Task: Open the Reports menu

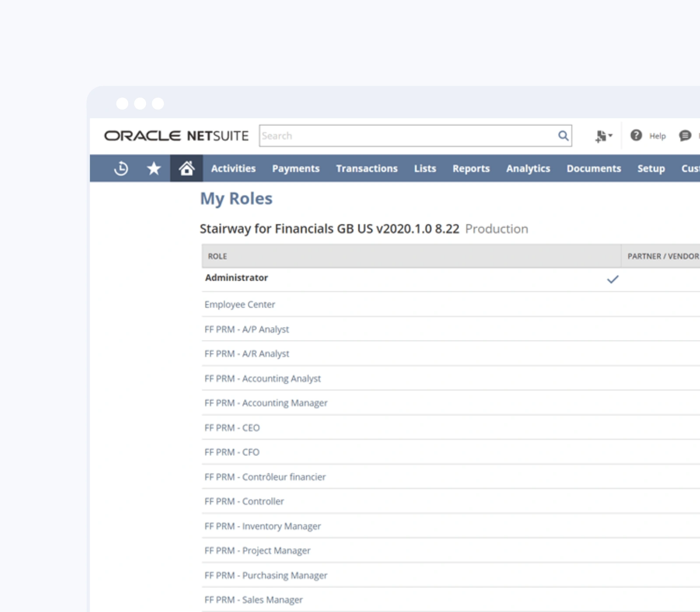Action: pyautogui.click(x=471, y=168)
